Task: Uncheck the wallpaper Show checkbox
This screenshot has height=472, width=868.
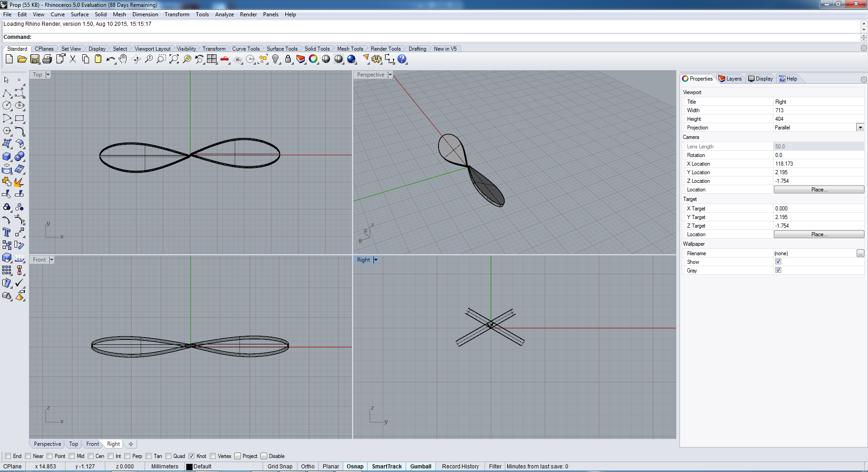Action: [x=778, y=262]
